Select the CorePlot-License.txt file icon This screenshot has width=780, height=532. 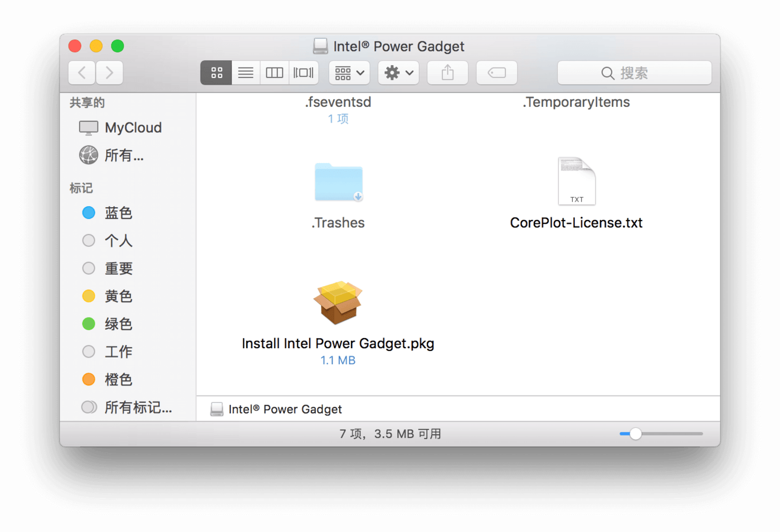point(577,181)
